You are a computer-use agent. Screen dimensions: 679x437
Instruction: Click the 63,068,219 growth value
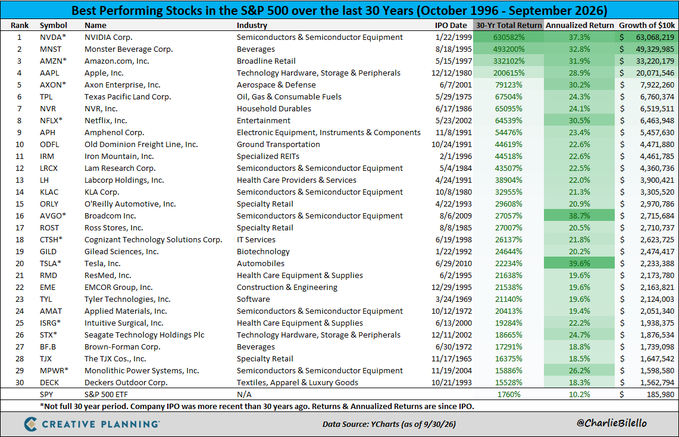pos(655,37)
